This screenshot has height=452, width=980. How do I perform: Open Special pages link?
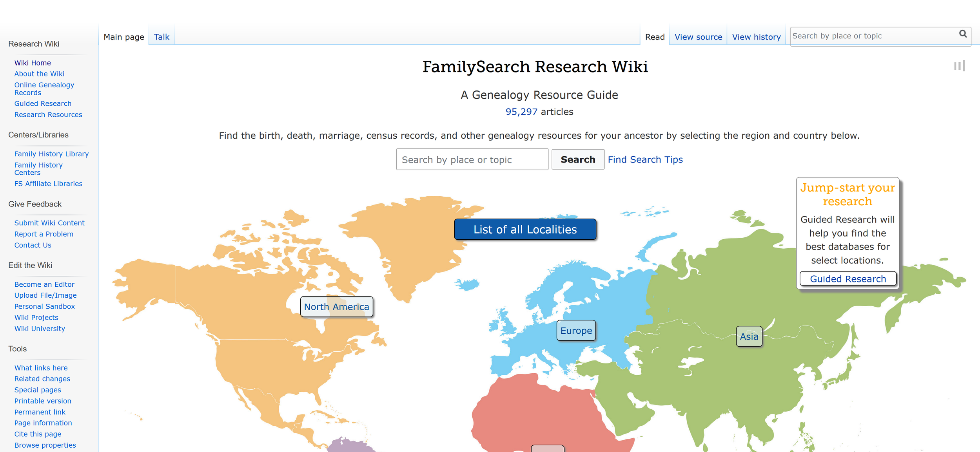tap(38, 390)
